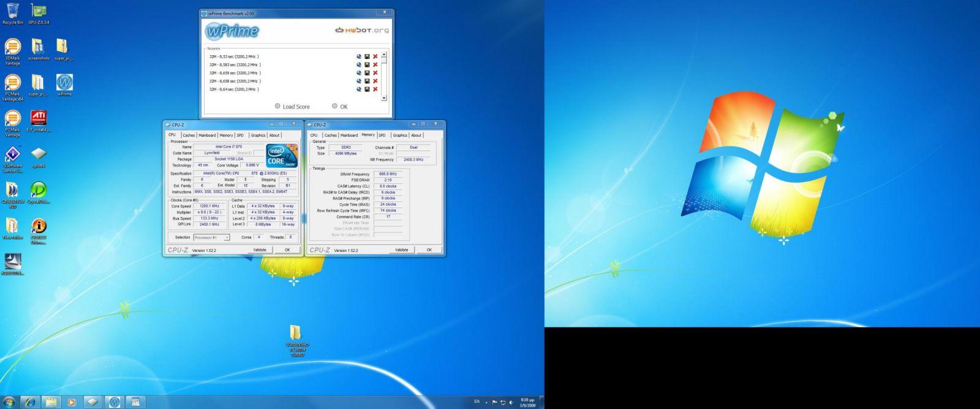The width and height of the screenshot is (980, 409).
Task: Save the 32M 8,583 sec score
Action: coord(367,64)
